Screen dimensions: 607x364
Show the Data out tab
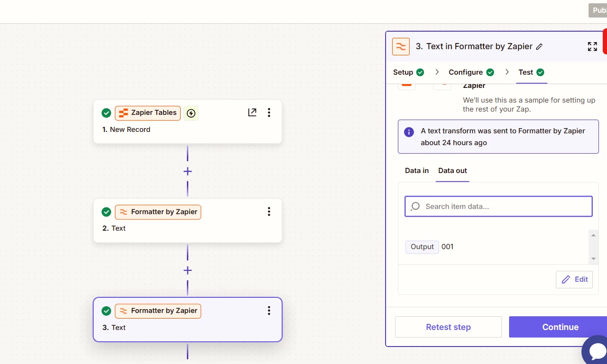453,171
